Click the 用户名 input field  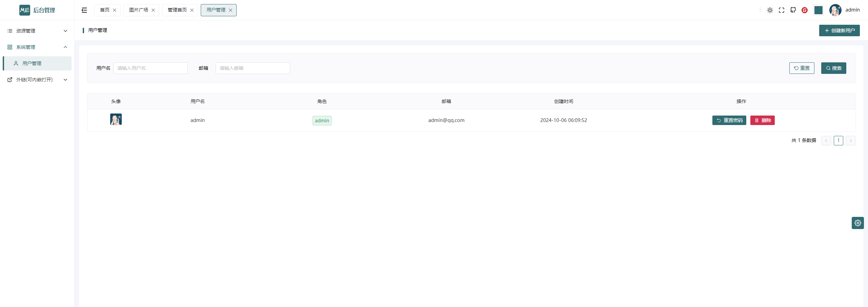(x=150, y=68)
